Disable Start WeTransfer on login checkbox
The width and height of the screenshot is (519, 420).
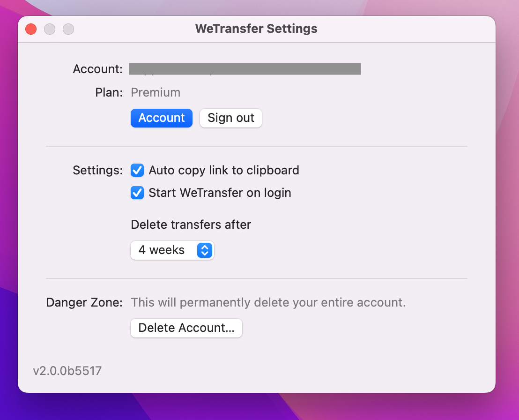click(x=137, y=193)
